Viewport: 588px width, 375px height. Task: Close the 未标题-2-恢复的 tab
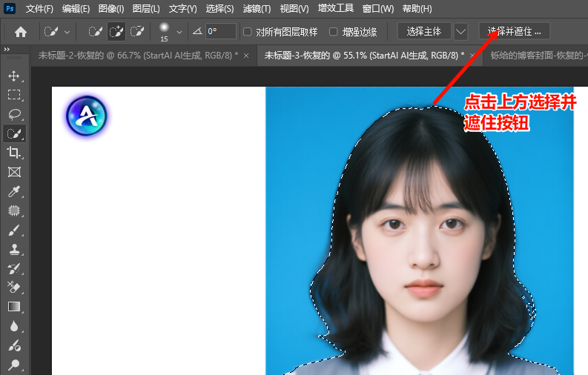click(246, 56)
